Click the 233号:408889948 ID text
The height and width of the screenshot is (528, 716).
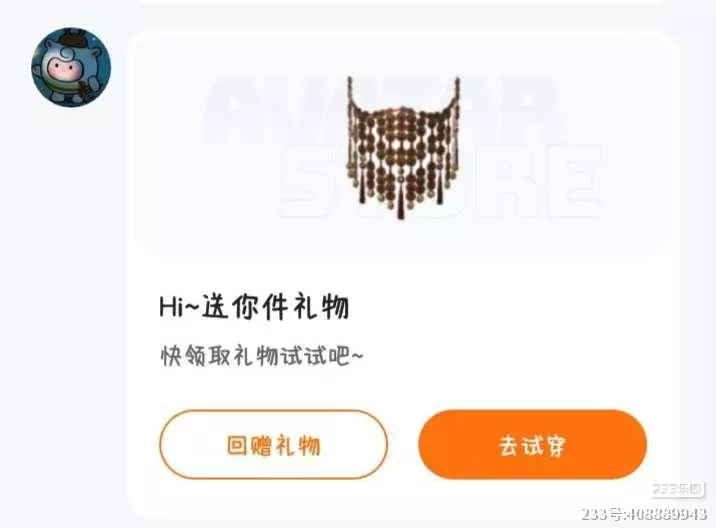coord(644,515)
